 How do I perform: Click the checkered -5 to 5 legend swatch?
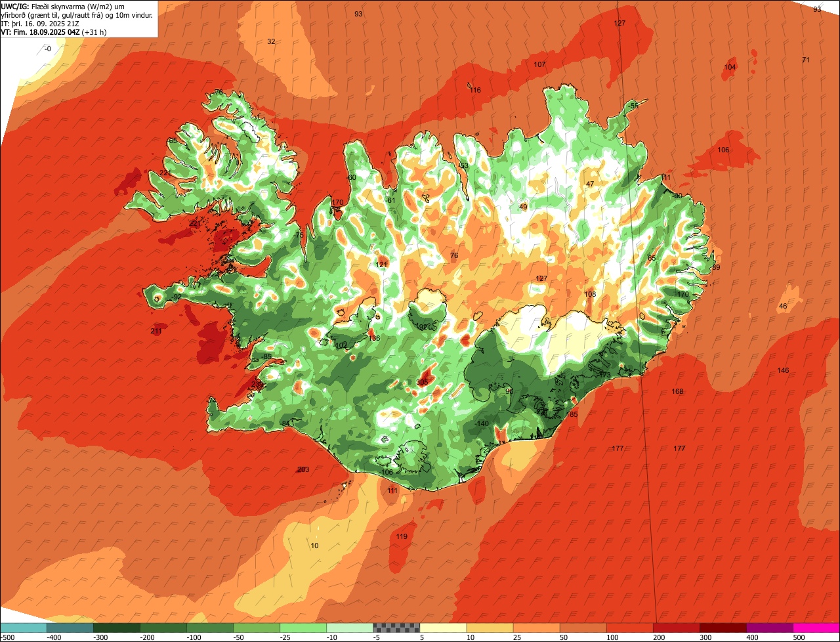click(x=396, y=628)
